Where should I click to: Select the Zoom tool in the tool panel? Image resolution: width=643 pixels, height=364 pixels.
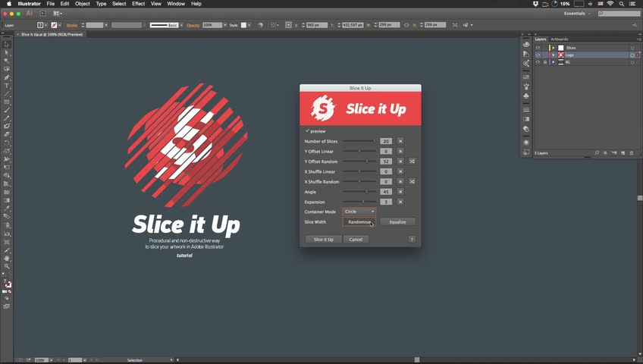tap(7, 266)
